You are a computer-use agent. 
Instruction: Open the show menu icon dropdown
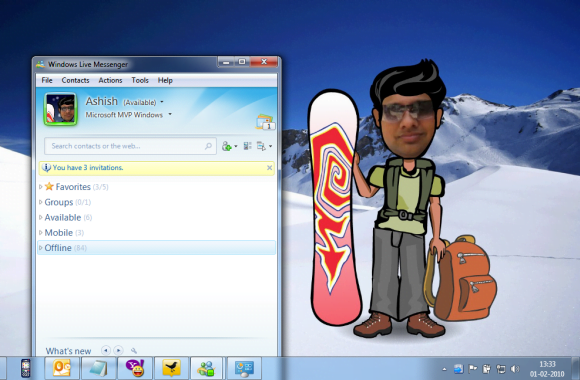point(264,146)
